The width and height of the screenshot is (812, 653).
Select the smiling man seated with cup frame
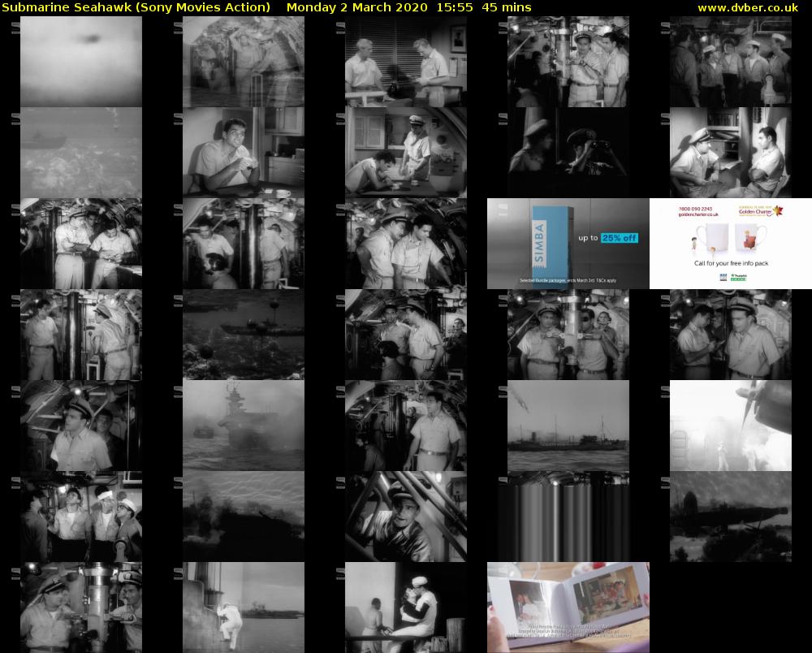(x=244, y=153)
